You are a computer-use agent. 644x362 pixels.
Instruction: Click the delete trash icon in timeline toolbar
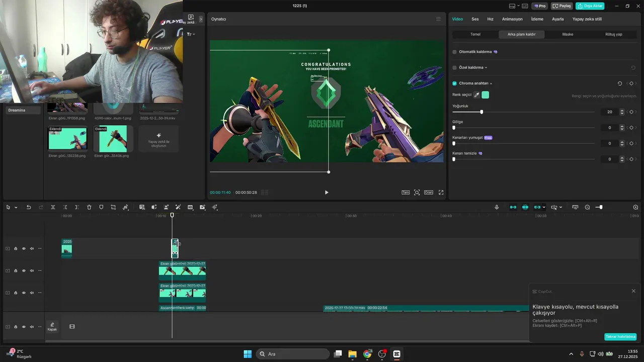tap(89, 207)
